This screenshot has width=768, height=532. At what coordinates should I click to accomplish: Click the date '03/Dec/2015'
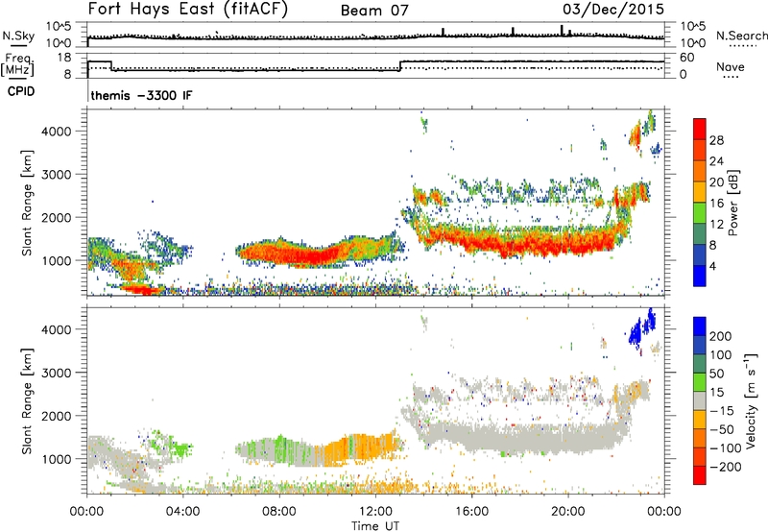pos(613,9)
